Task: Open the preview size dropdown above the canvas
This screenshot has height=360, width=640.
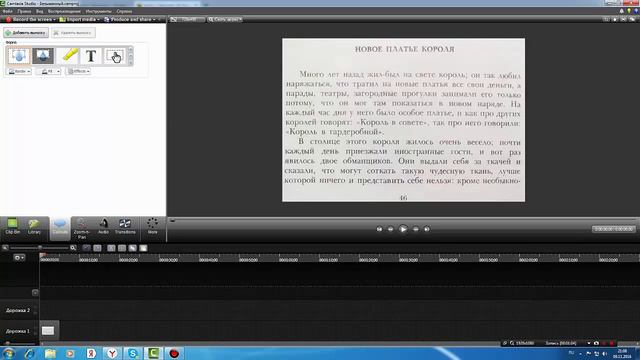Action: coord(225,19)
